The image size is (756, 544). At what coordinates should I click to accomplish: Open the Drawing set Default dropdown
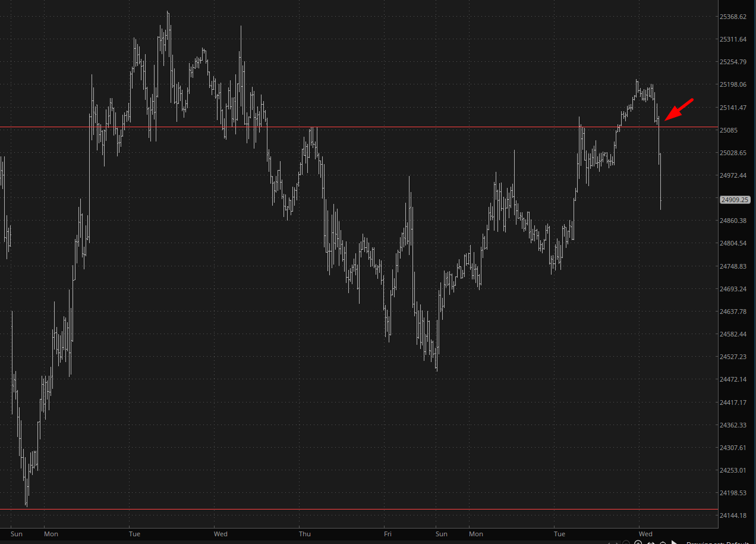coord(720,543)
